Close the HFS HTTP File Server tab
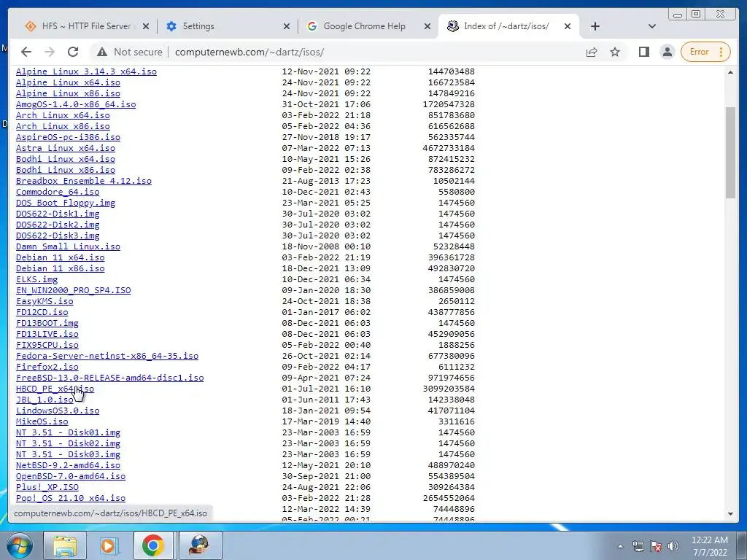This screenshot has width=747, height=560. coord(146,26)
